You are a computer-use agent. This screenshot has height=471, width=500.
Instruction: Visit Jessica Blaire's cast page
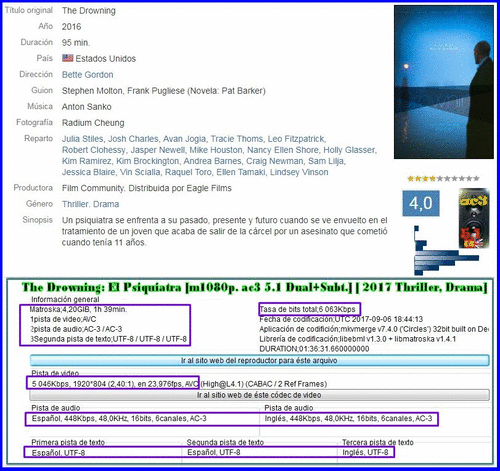[88, 172]
